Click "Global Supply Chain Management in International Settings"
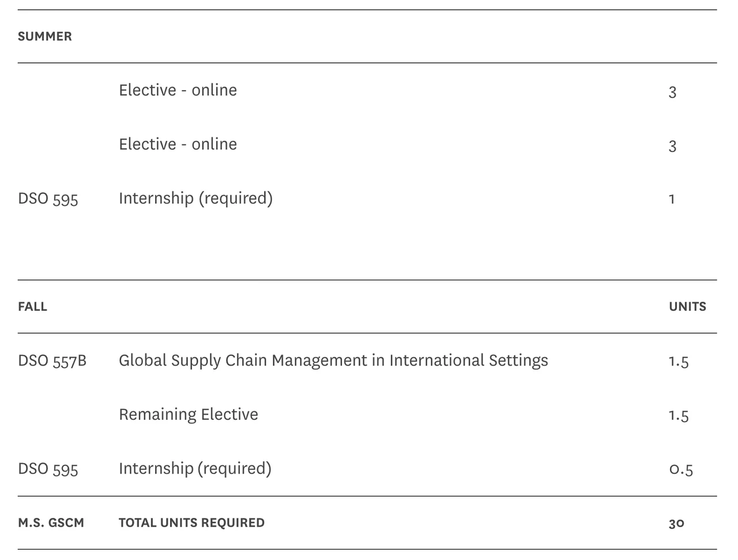The height and width of the screenshot is (560, 738). pyautogui.click(x=333, y=360)
